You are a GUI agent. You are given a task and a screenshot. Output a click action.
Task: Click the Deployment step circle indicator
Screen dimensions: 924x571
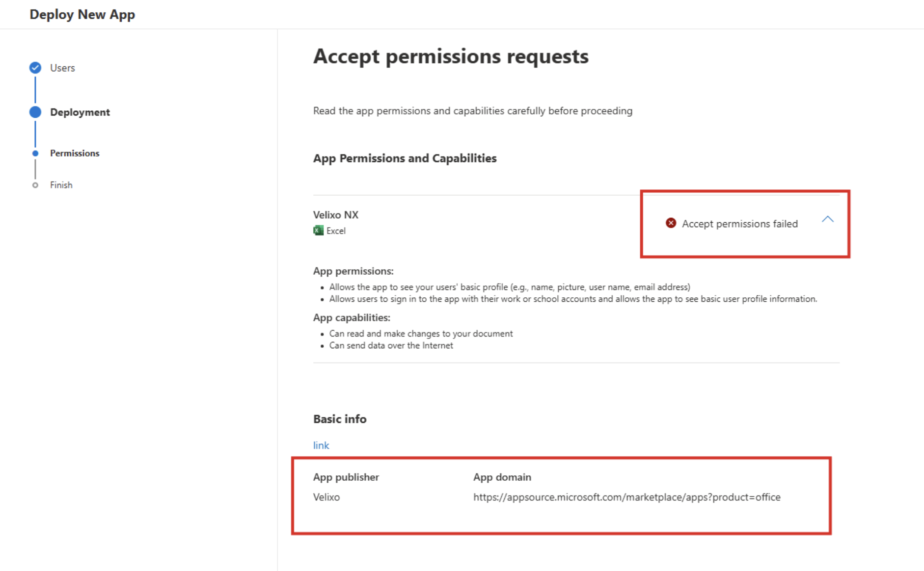tap(35, 112)
